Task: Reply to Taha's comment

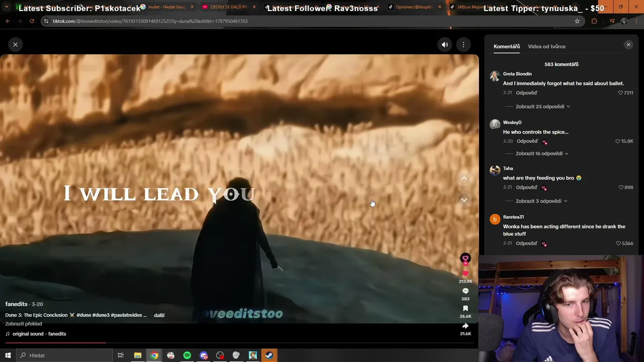Action: click(526, 188)
